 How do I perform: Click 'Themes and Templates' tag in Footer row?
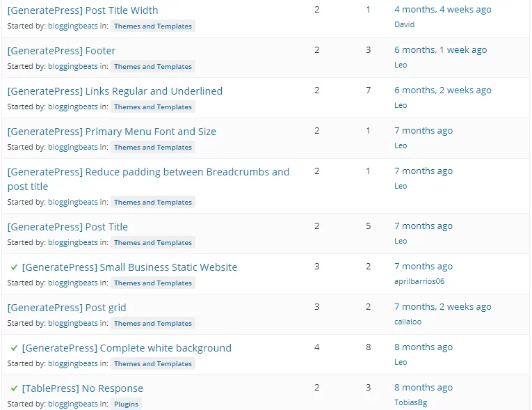[153, 67]
